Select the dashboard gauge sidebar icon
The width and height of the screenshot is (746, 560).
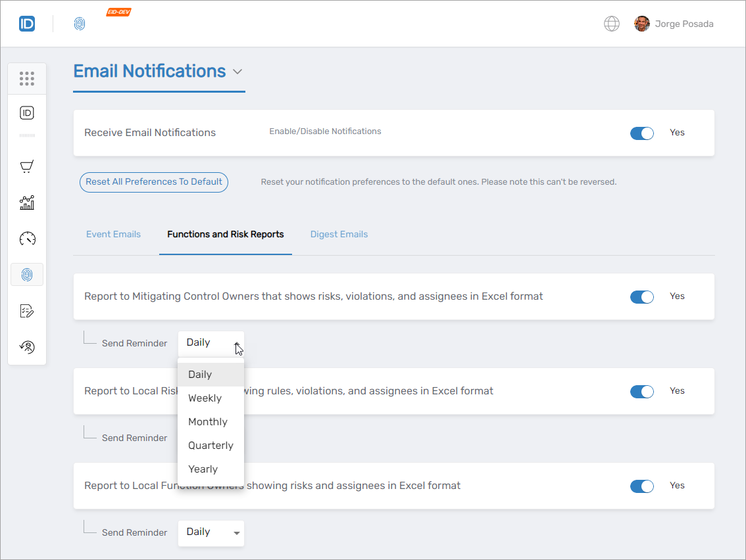(27, 239)
